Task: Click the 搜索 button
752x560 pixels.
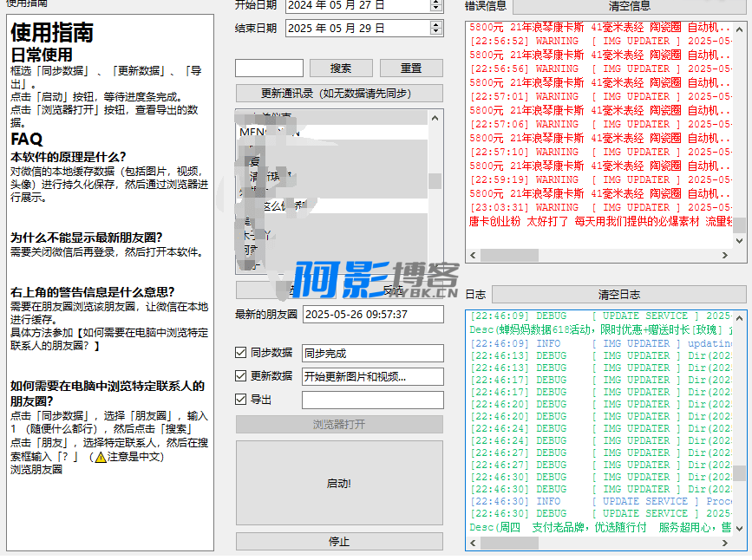Action: (341, 68)
